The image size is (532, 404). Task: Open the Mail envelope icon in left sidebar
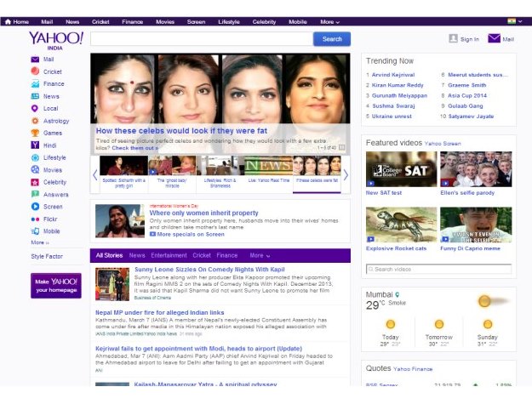tap(35, 60)
